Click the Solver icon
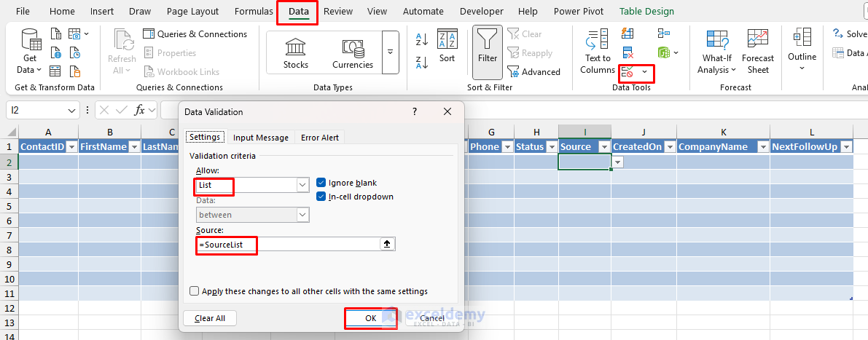868x340 pixels. point(851,34)
